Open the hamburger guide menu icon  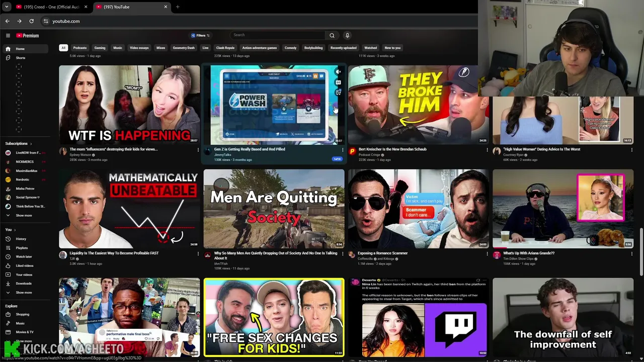[x=8, y=36]
